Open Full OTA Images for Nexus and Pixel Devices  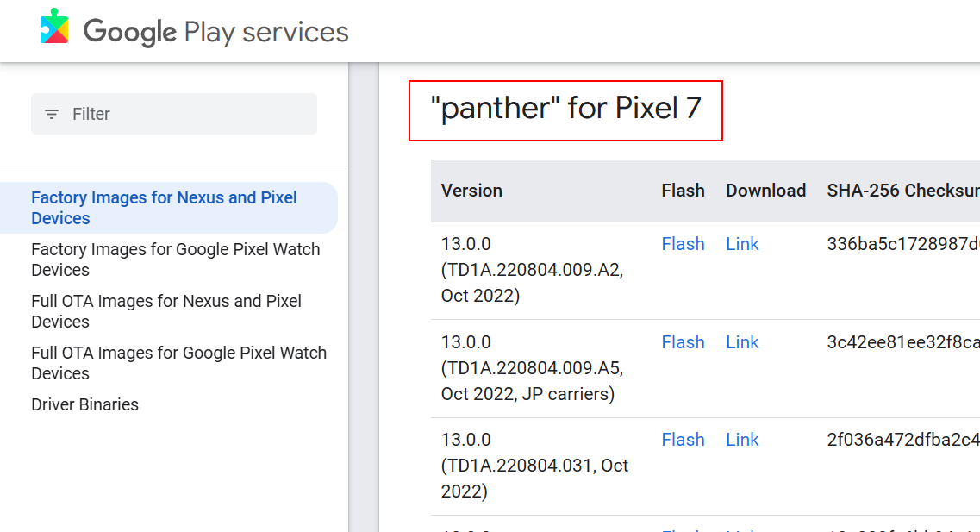(166, 311)
